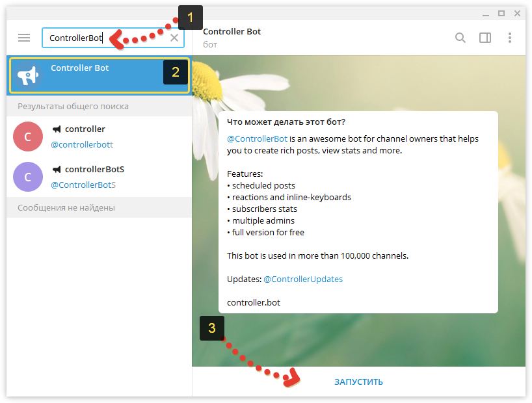Click the Controller Bot chat header title
This screenshot has width=532, height=403.
tap(232, 32)
